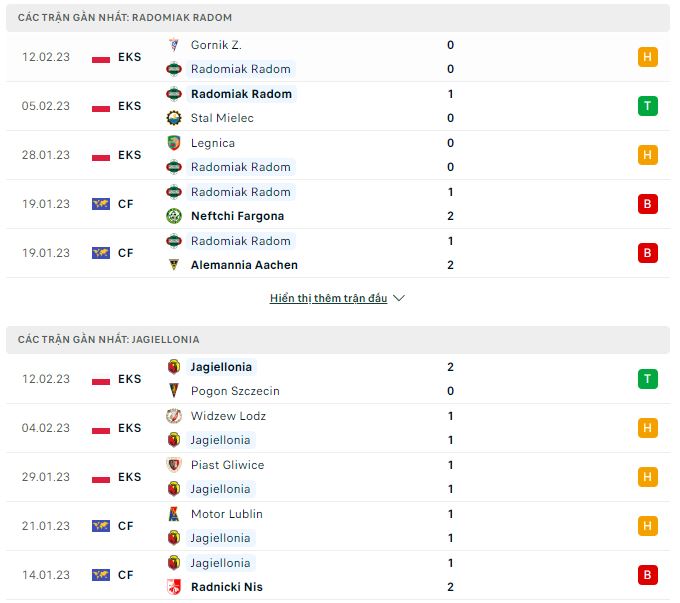Click the Piast Gliwice team crest
Screen dimensions: 680x603
point(174,465)
